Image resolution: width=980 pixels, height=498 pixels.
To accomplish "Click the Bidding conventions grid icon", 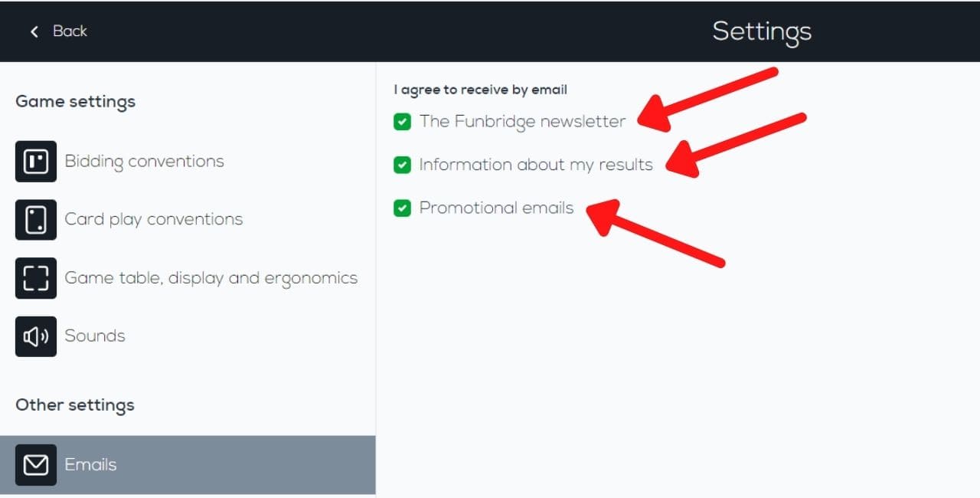I will 36,162.
